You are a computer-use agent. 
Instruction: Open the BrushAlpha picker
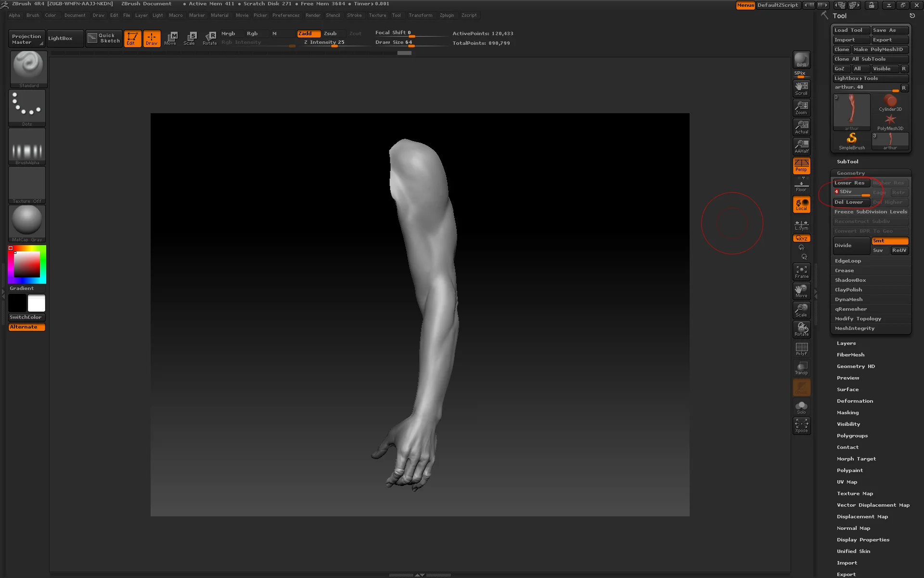click(27, 146)
